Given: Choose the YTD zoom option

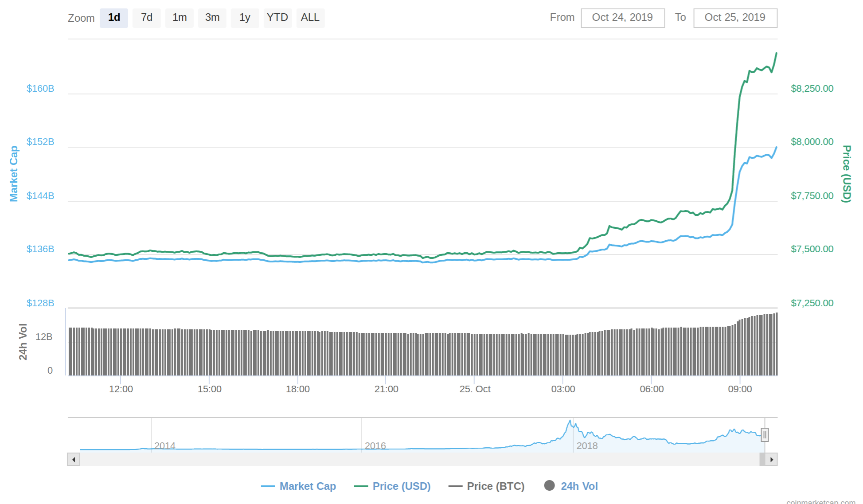Looking at the screenshot, I should tap(278, 18).
